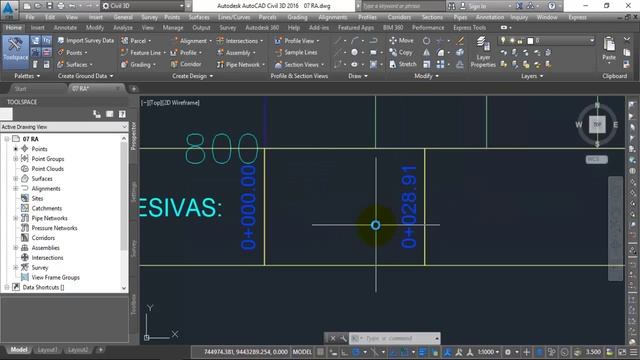Open the Parcel dropdown
Screen dimensions: 640x360
tap(136, 41)
